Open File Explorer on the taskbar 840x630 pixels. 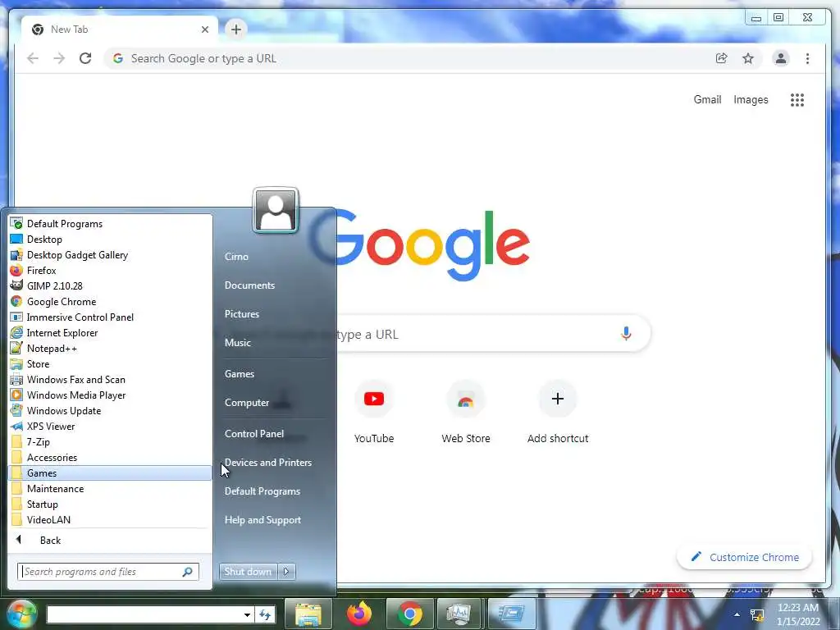click(x=308, y=614)
